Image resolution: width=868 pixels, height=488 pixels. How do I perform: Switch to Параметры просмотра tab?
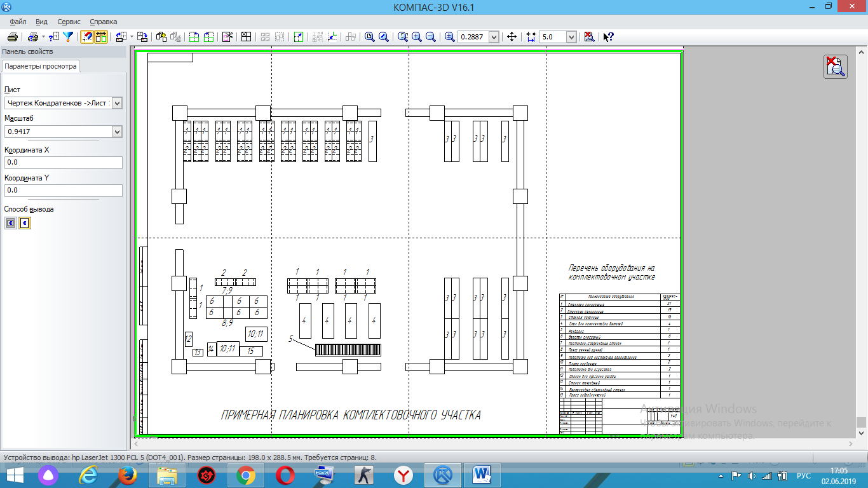[x=41, y=66]
